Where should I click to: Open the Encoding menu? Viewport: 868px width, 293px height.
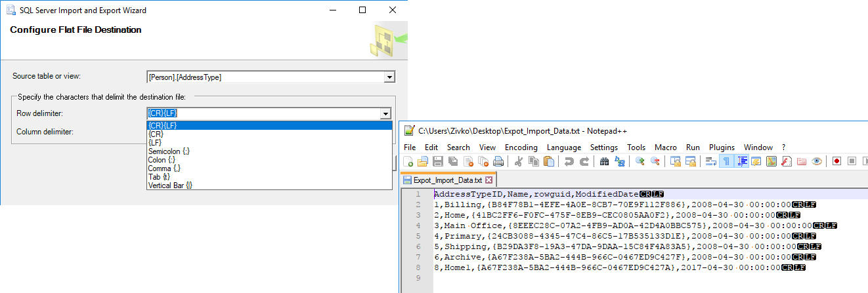coord(521,147)
